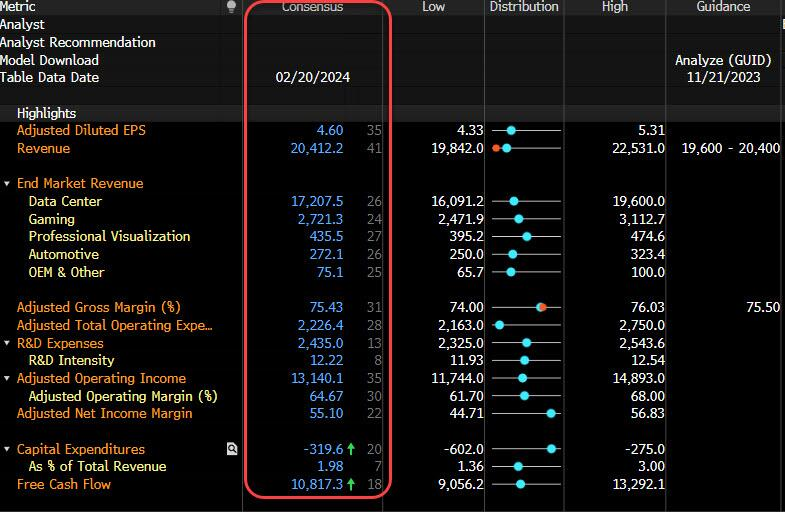Screen dimensions: 785x512
Task: Collapse the R&D Expenses section
Action: (x=7, y=343)
